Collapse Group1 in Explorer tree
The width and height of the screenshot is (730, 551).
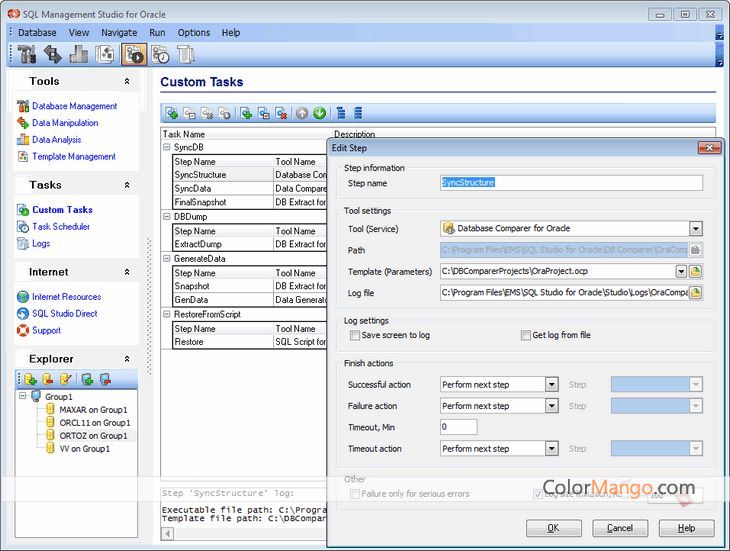click(22, 396)
